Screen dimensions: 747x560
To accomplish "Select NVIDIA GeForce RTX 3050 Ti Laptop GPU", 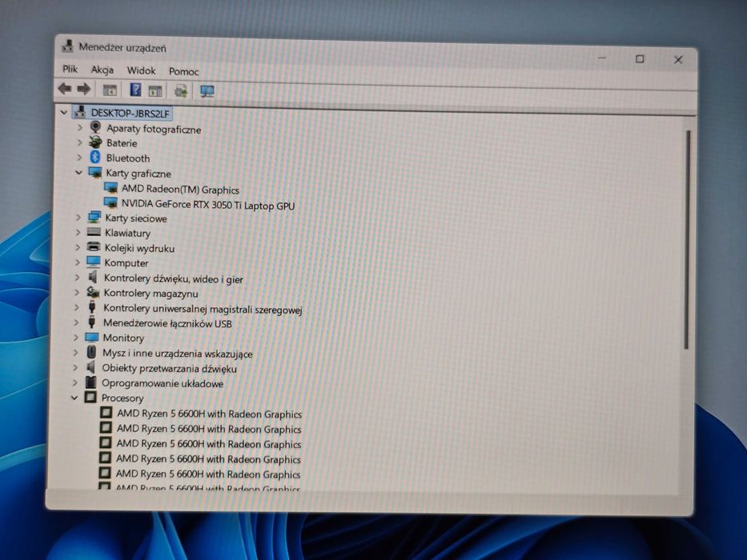I will coord(207,205).
